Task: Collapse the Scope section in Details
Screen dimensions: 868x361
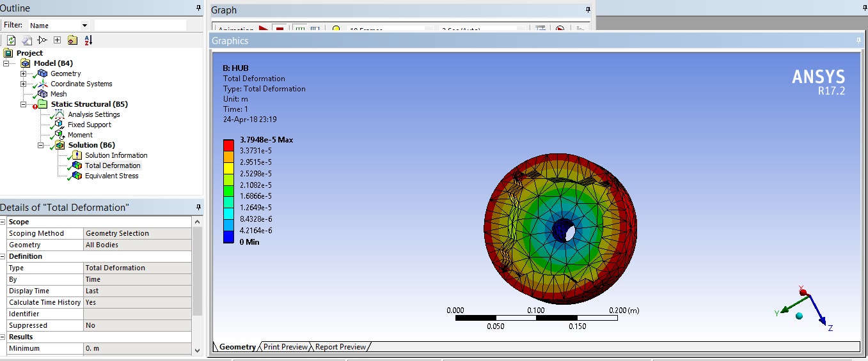Action: [x=3, y=222]
